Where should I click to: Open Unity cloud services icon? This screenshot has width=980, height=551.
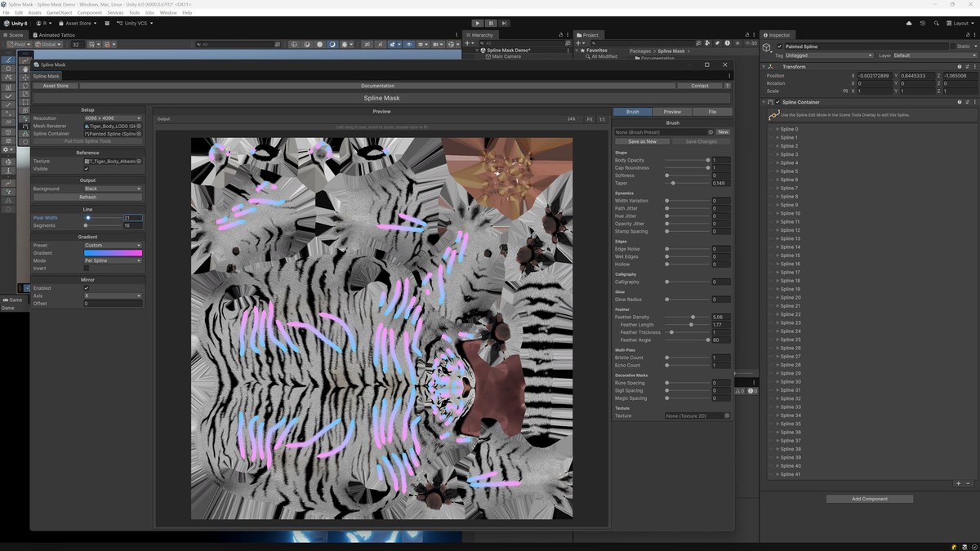click(x=909, y=23)
